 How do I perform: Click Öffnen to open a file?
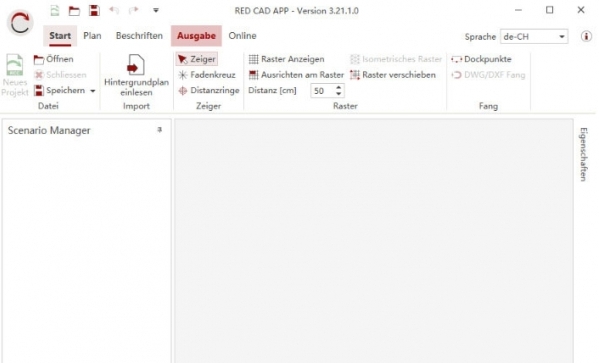(x=53, y=59)
